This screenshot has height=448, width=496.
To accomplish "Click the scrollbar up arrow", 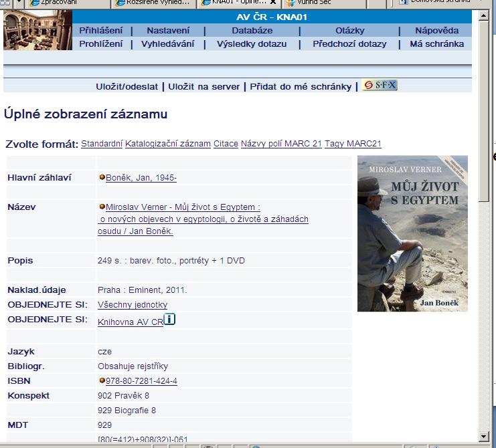I will click(x=484, y=15).
